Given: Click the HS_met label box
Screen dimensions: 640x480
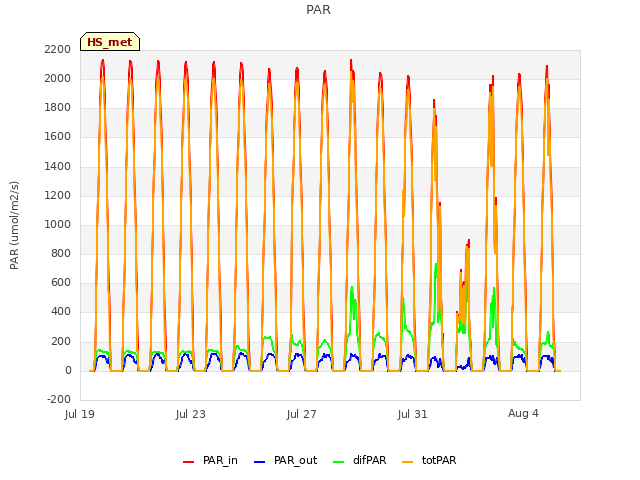Looking at the screenshot, I should tap(110, 42).
